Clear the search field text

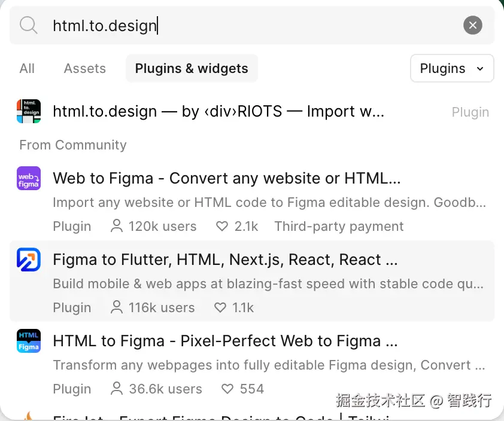pyautogui.click(x=472, y=25)
